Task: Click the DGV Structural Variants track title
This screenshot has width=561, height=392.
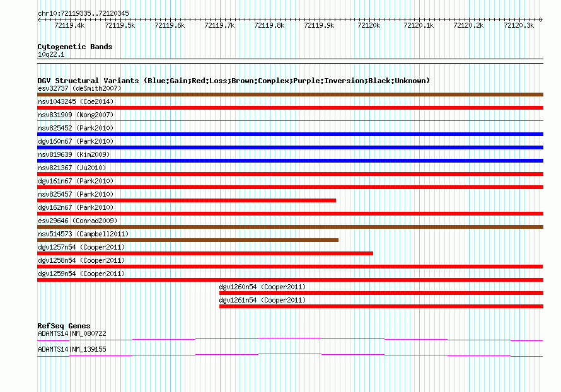Action: coord(234,81)
